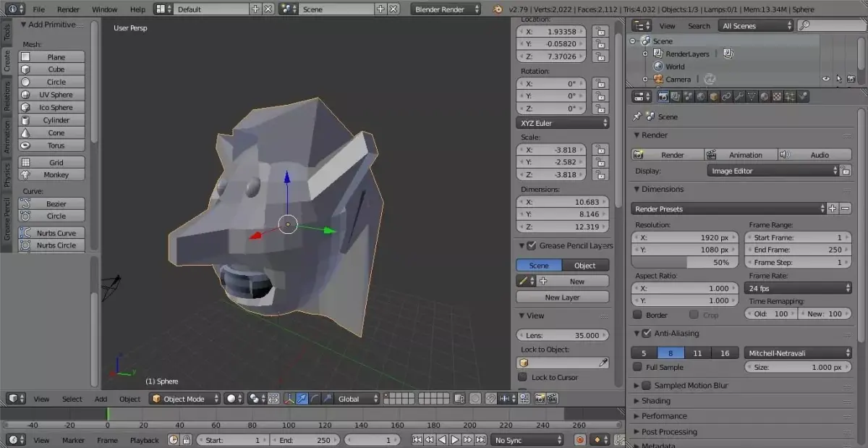The height and width of the screenshot is (448, 868).
Task: Add a UV Sphere mesh
Action: (x=51, y=95)
